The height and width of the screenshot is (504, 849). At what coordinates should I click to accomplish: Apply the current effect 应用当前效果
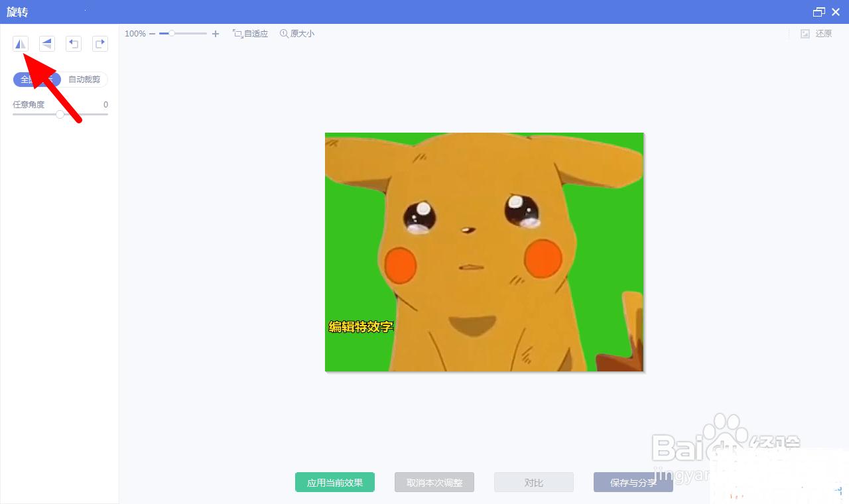335,483
